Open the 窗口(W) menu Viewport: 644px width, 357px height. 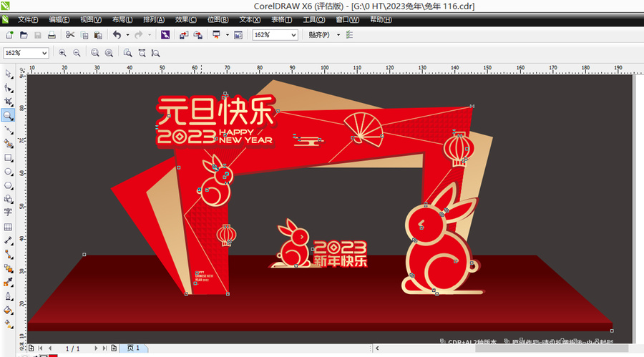click(347, 20)
